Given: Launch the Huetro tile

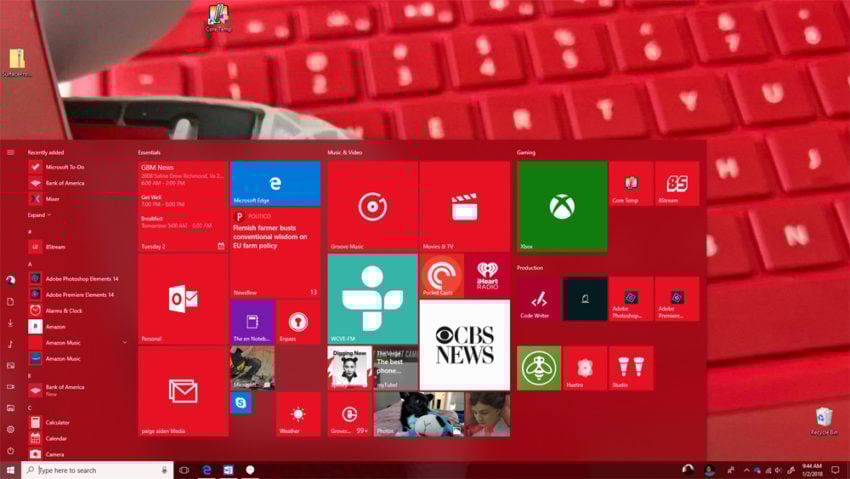Looking at the screenshot, I should click(x=585, y=368).
